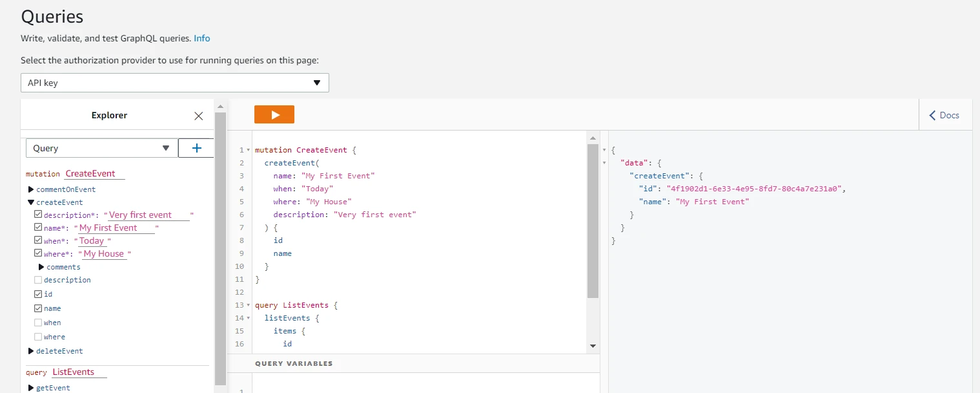Expand the getEvent query
The height and width of the screenshot is (393, 980).
31,388
